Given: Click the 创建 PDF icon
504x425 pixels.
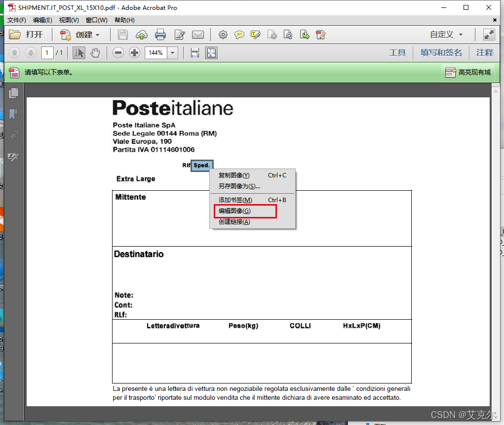Looking at the screenshot, I should click(x=66, y=35).
